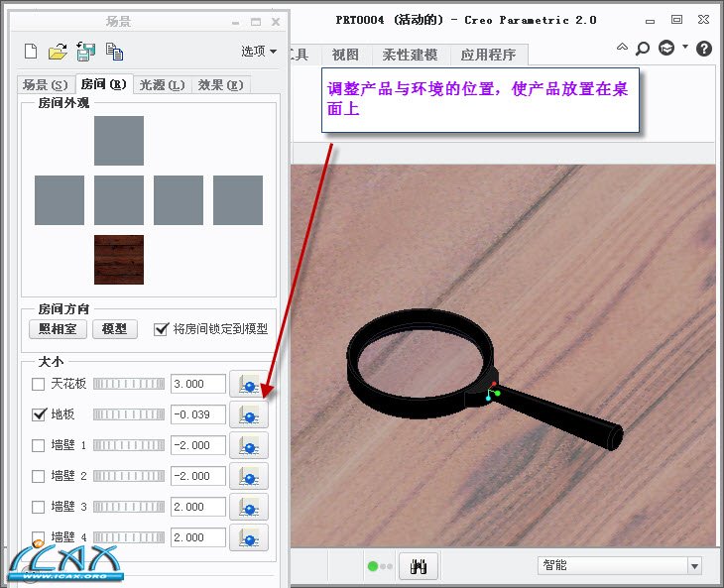Expand the arrow beside the cap icon

685,47
